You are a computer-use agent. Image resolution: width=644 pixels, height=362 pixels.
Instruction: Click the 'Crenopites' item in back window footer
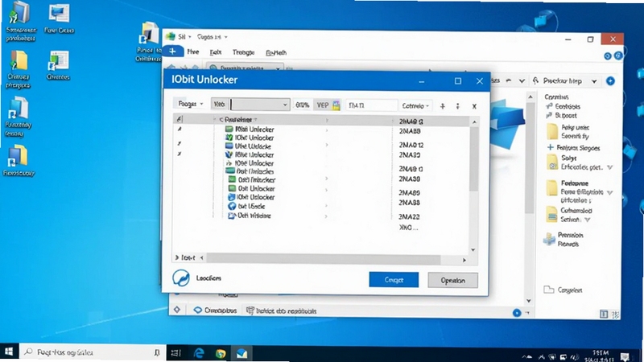pos(215,311)
